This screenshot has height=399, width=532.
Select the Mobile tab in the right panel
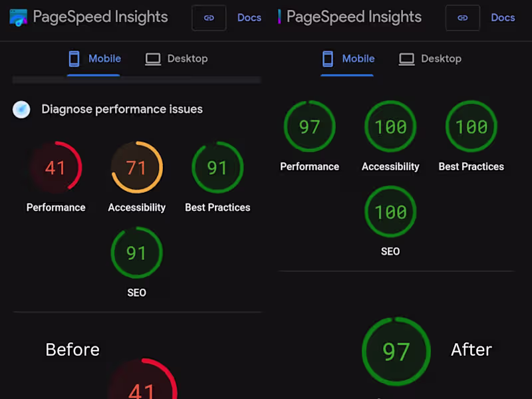pos(359,59)
